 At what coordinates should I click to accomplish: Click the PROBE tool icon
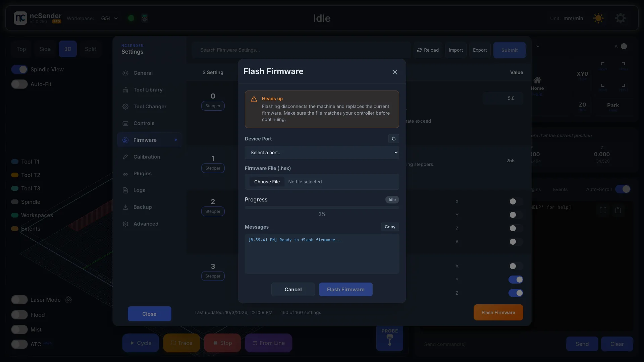tap(390, 340)
